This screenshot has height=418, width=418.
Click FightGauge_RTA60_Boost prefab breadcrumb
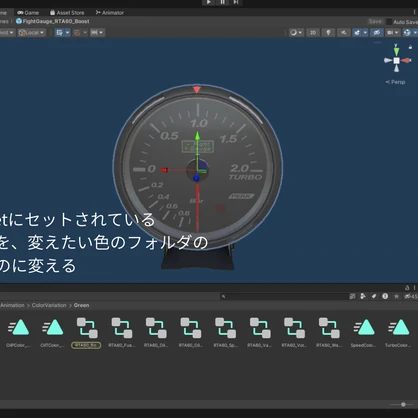[x=53, y=21]
